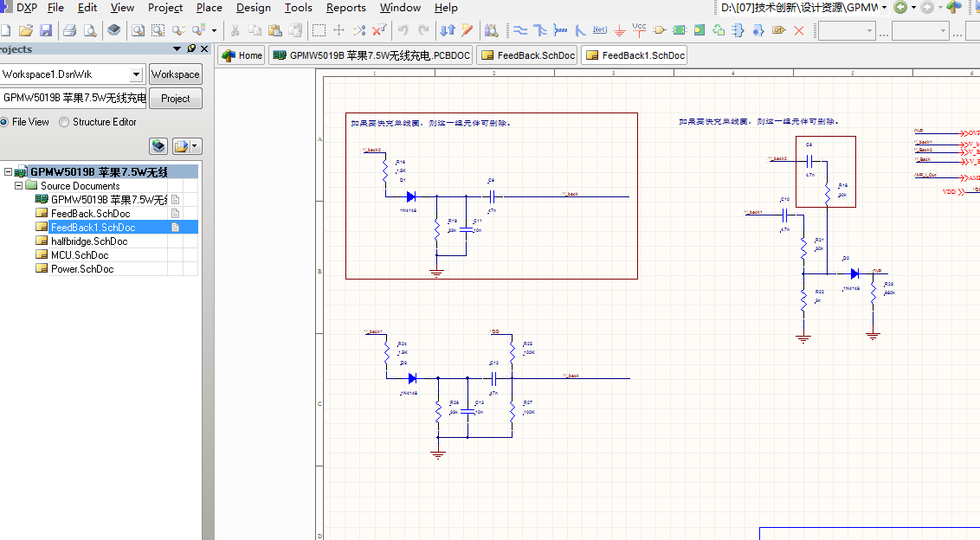980x540 pixels.
Task: Switch to the FeedBack.SchDoc tab
Action: click(528, 55)
